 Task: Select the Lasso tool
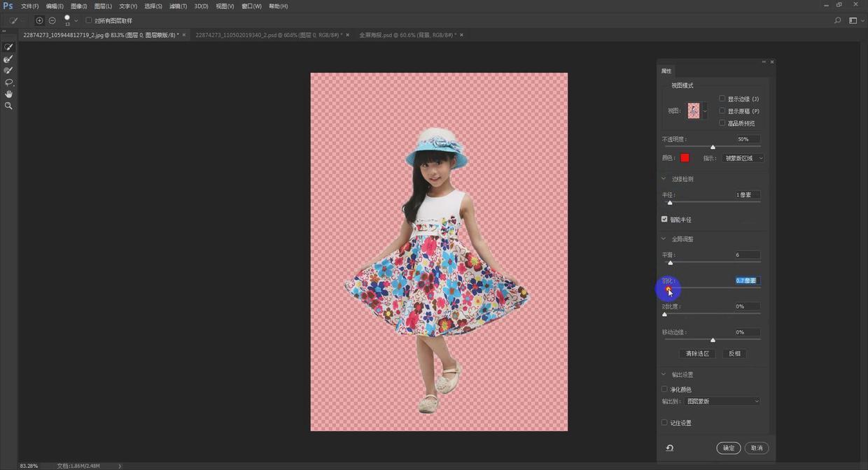[8, 83]
